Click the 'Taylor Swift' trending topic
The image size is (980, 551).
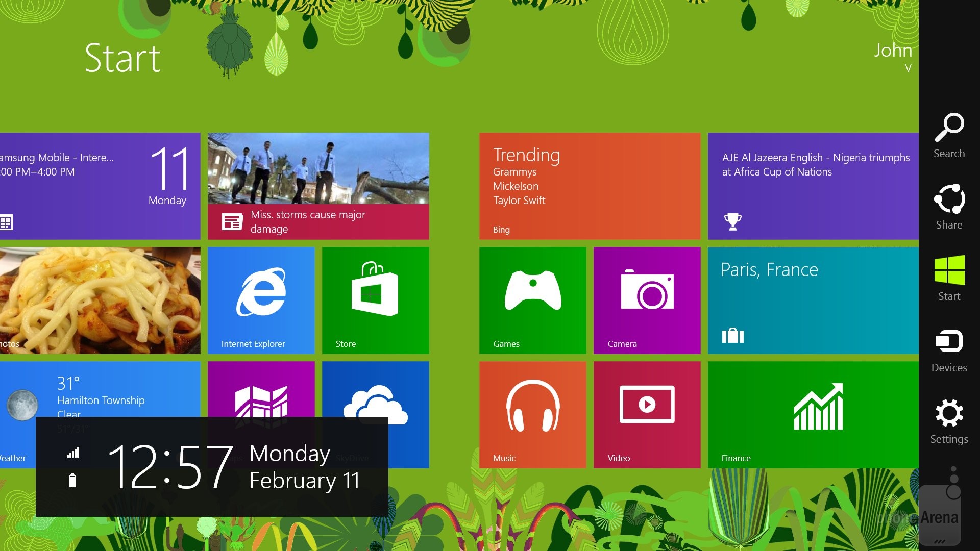pos(519,201)
